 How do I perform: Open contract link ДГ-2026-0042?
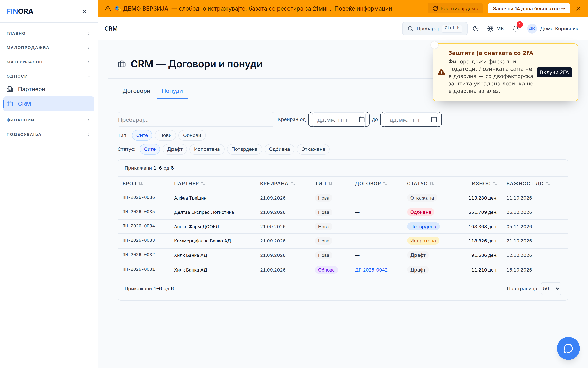click(371, 270)
